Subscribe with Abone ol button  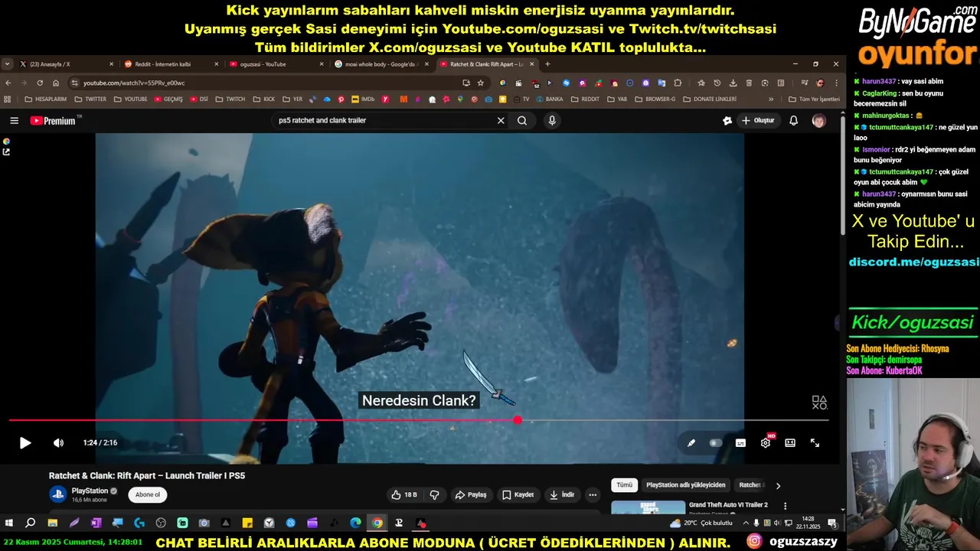(148, 494)
